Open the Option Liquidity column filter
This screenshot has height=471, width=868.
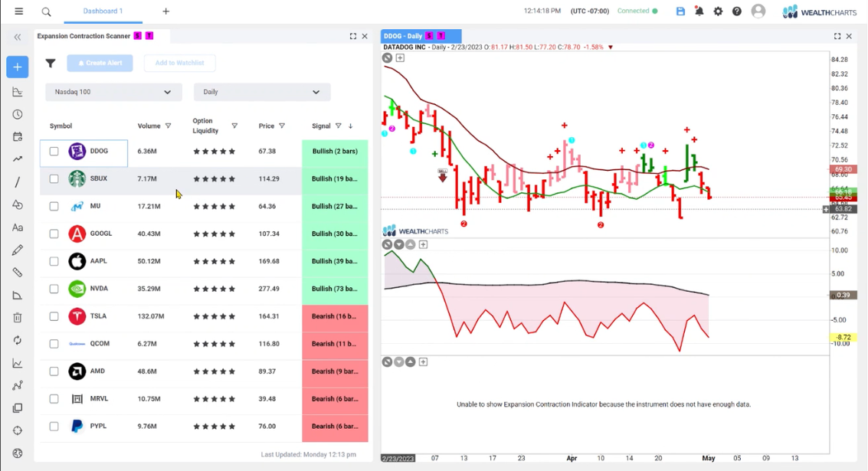click(234, 126)
